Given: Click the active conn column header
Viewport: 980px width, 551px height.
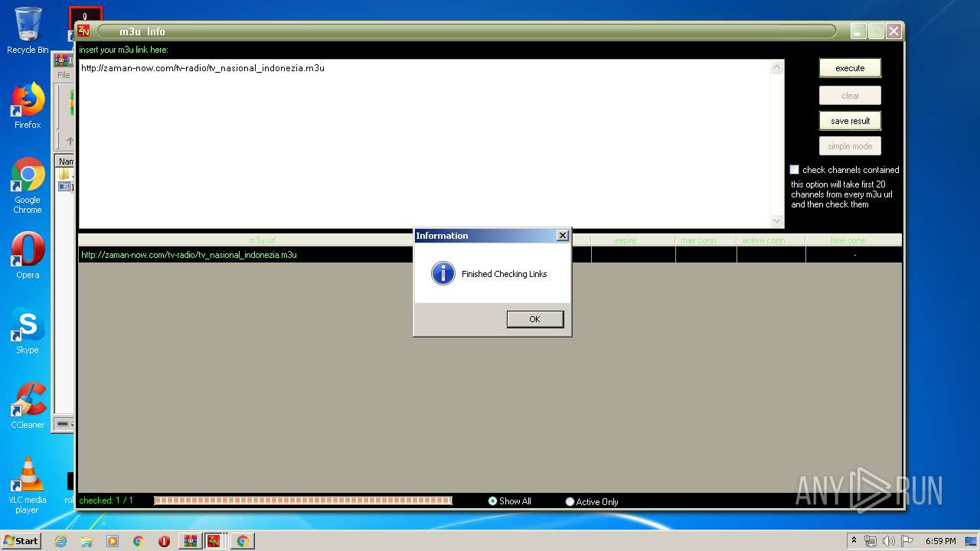Looking at the screenshot, I should (771, 240).
